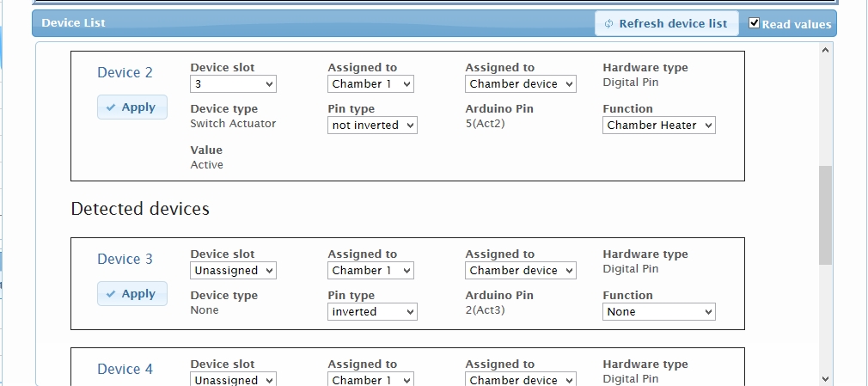Image resolution: width=868 pixels, height=386 pixels.
Task: Open Device 3 Chamber device dropdown
Action: point(520,271)
